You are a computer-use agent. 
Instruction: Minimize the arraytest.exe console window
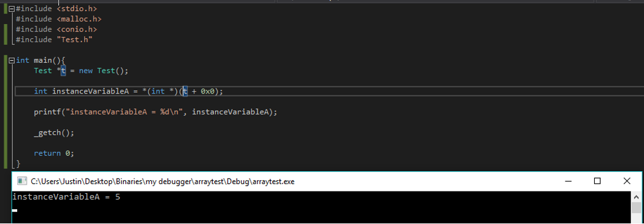pos(568,182)
